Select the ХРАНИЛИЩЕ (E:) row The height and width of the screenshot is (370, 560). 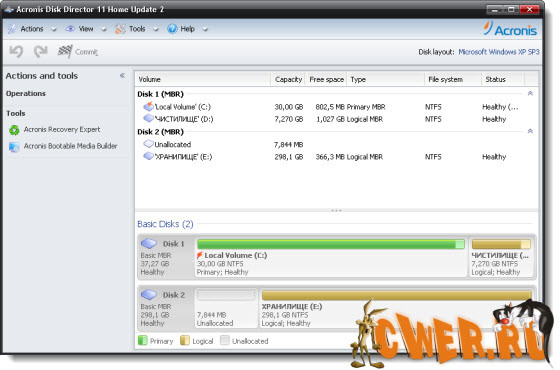coord(336,157)
